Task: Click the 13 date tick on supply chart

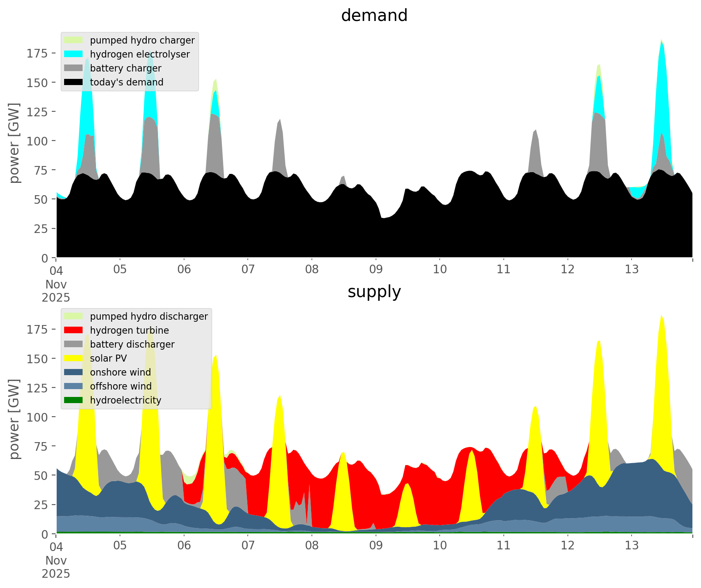Action: (x=632, y=546)
